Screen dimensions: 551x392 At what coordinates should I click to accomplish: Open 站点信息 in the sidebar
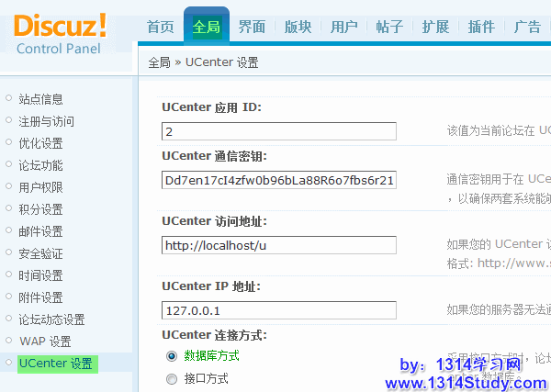click(x=40, y=99)
